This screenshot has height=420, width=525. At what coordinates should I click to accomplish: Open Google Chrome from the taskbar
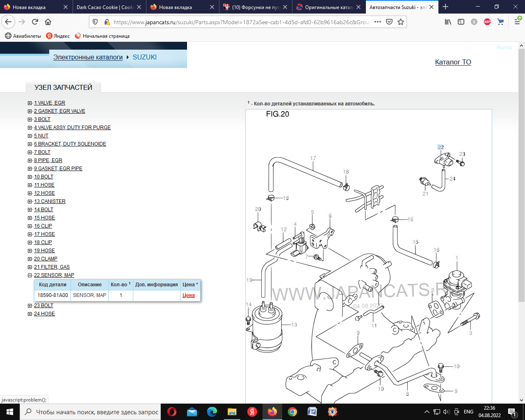292,412
